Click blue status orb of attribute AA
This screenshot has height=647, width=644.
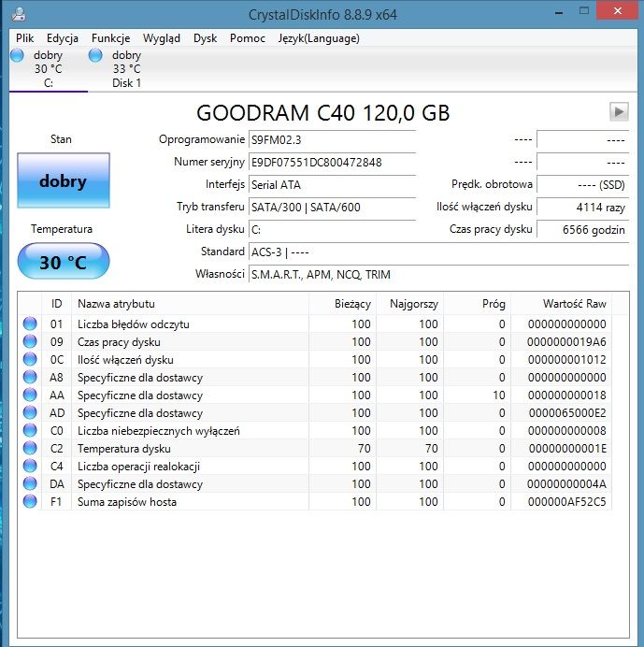coord(30,395)
